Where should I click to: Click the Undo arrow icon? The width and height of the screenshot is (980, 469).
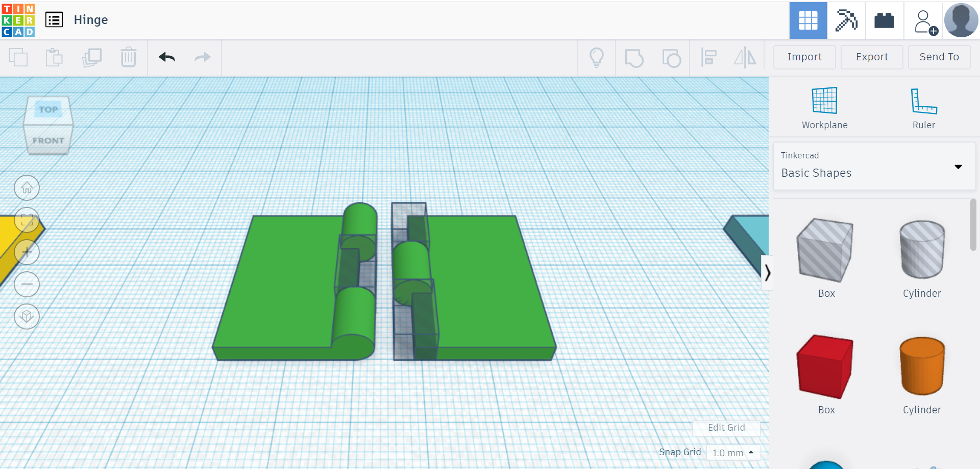166,57
